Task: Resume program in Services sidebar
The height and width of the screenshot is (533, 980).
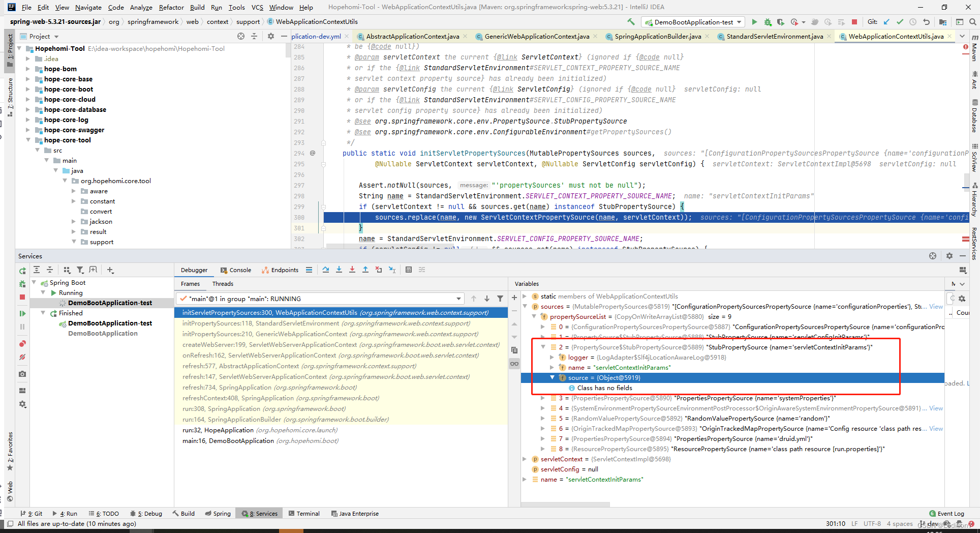Action: click(x=22, y=313)
